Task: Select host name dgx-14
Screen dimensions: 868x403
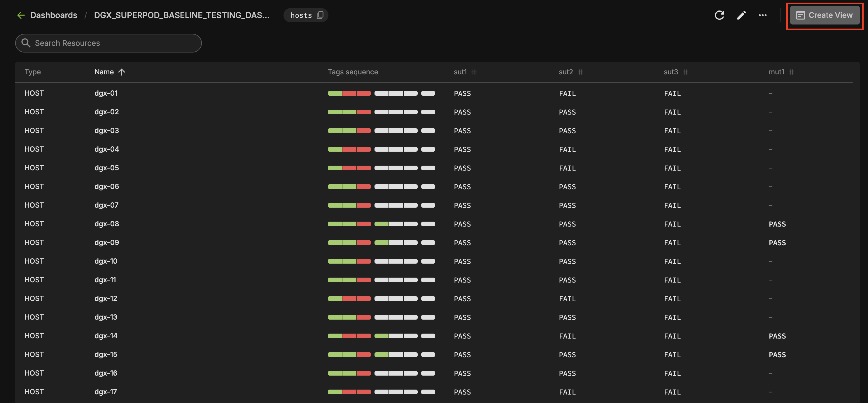Action: coord(106,336)
